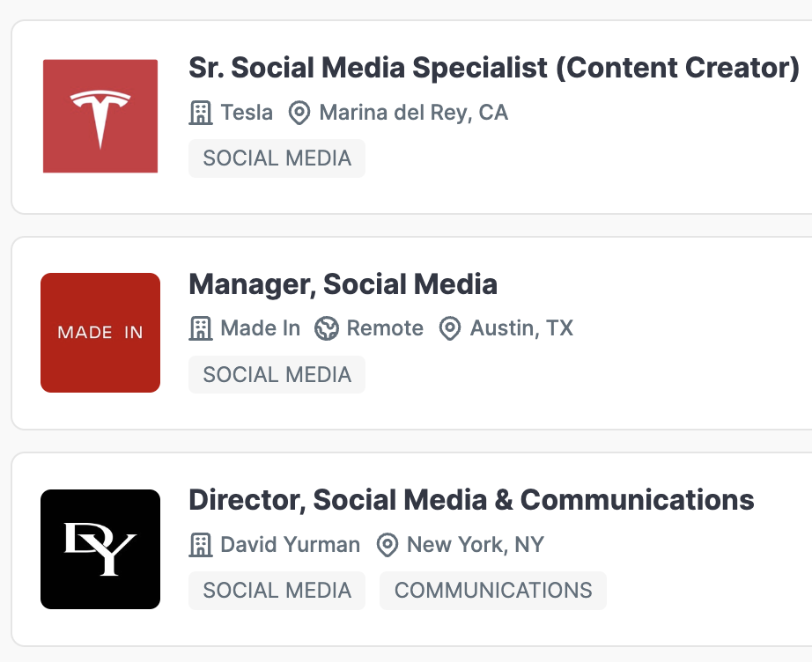This screenshot has height=662, width=812.
Task: Click building icon beside David Yurman
Action: 201,545
